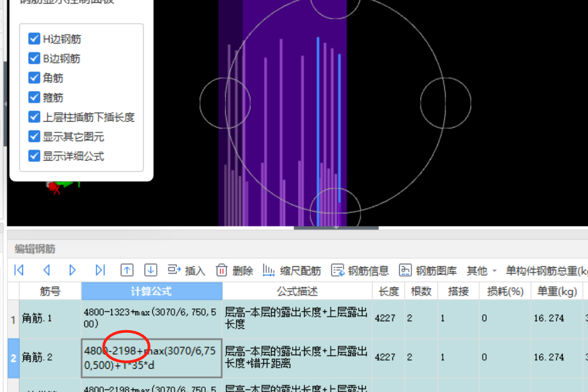Image resolution: width=588 pixels, height=392 pixels.
Task: Click the right orbit handle circle
Action: 445,103
